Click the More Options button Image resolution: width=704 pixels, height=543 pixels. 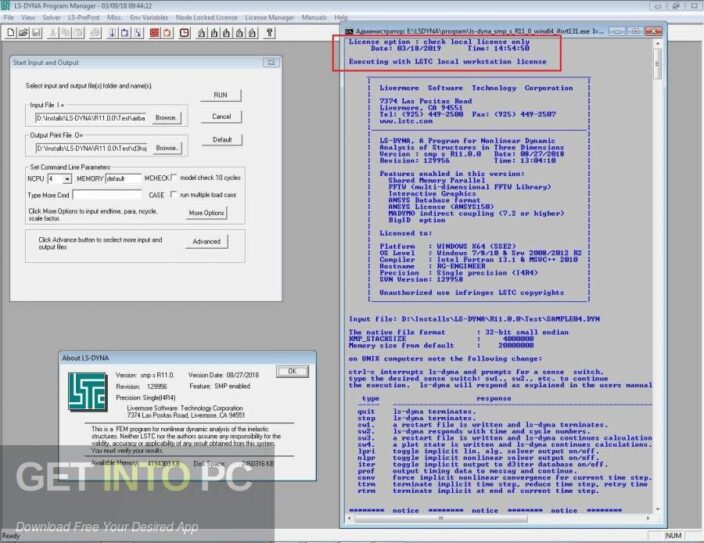click(x=207, y=213)
